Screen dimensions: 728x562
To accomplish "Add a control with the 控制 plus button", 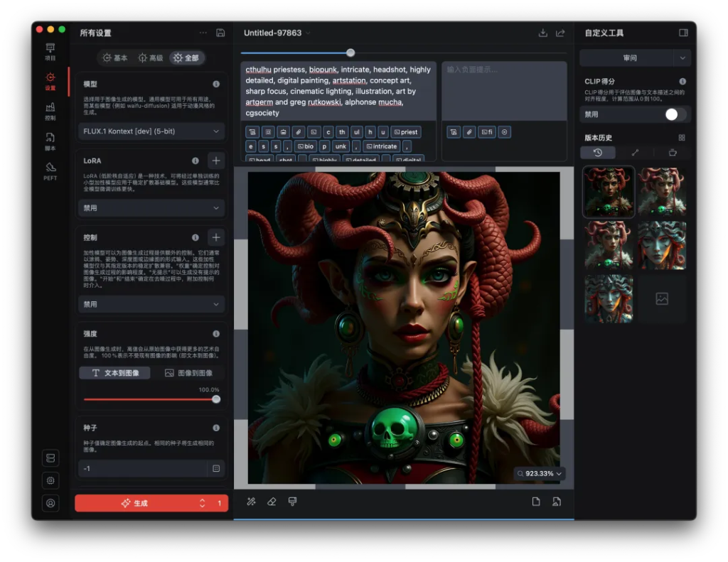I will pyautogui.click(x=216, y=237).
